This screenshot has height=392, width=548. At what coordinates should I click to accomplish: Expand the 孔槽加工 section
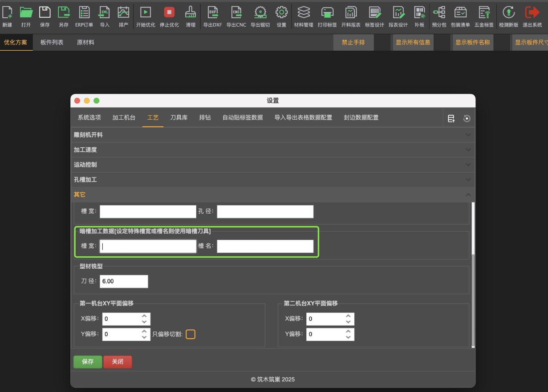(272, 180)
